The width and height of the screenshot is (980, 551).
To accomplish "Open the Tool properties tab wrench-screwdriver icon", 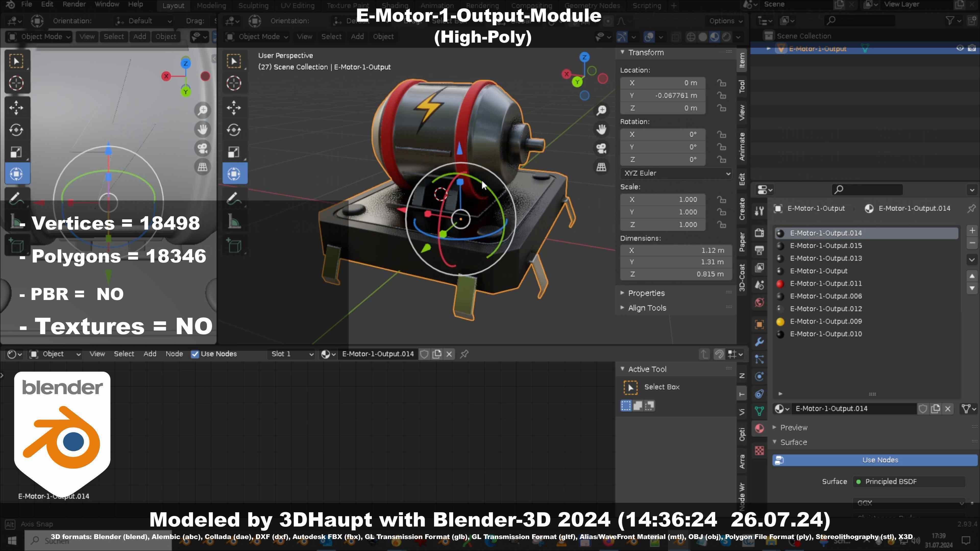I will [759, 210].
